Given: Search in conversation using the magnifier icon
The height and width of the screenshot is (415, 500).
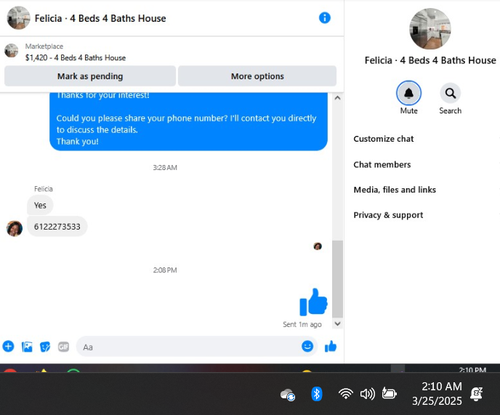Looking at the screenshot, I should pos(450,93).
